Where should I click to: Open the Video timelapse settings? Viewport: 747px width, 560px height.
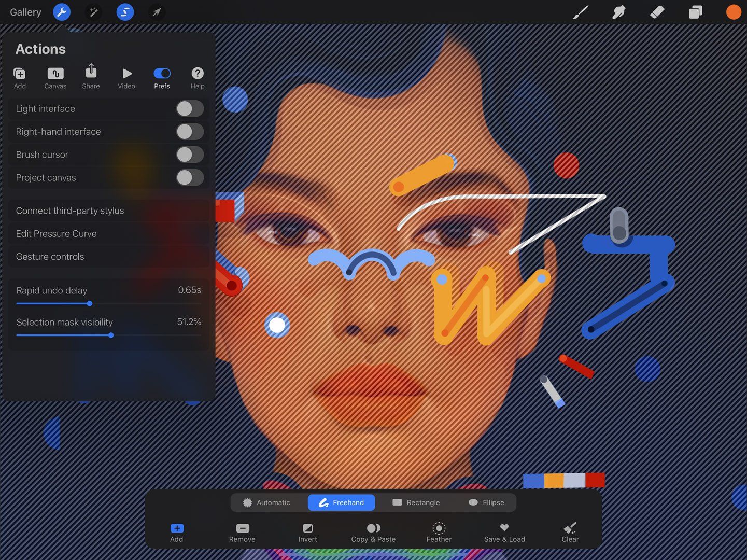tap(126, 77)
